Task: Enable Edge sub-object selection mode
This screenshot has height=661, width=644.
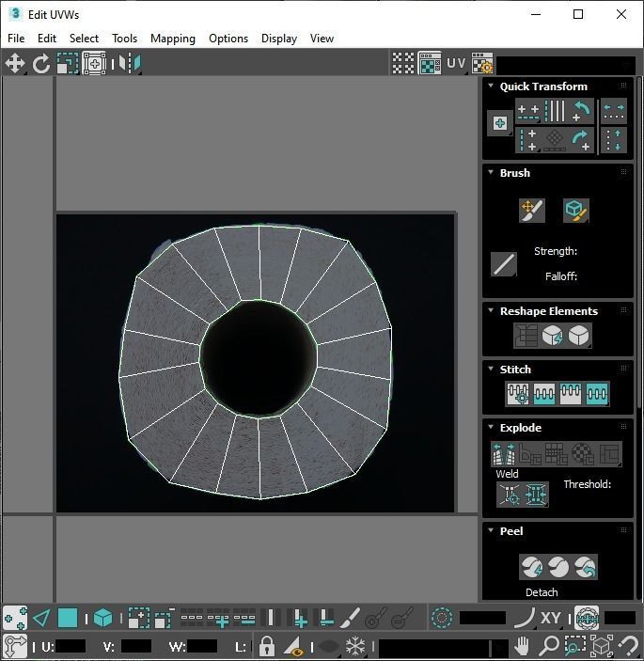Action: click(x=41, y=619)
